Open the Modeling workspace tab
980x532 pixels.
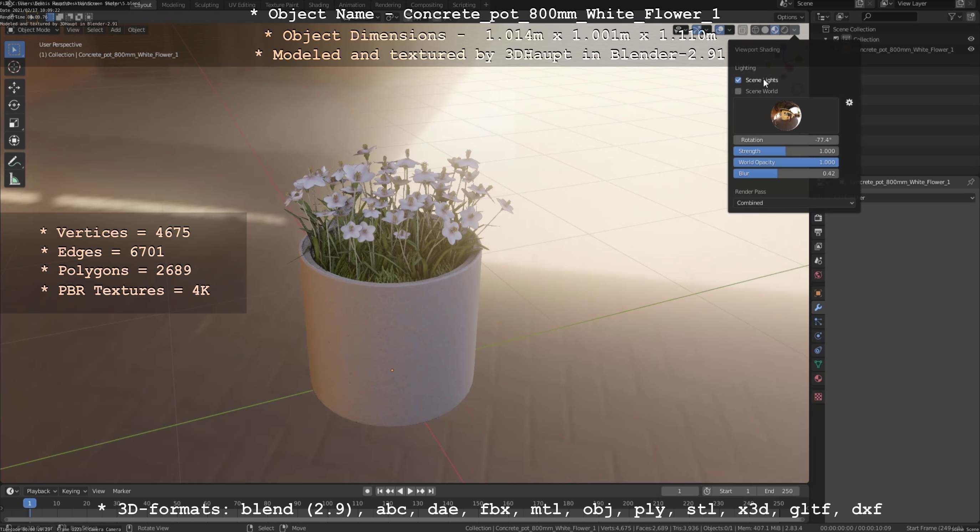173,5
